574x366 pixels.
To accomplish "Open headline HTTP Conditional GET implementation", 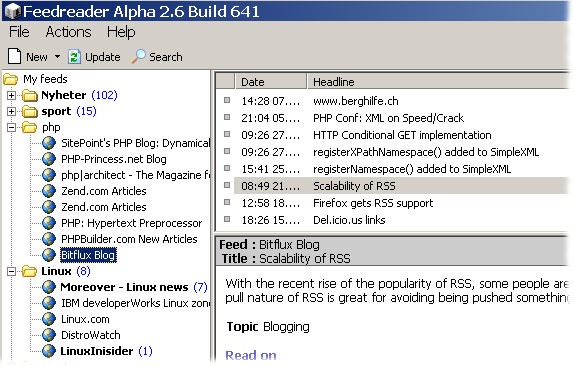I will (402, 135).
